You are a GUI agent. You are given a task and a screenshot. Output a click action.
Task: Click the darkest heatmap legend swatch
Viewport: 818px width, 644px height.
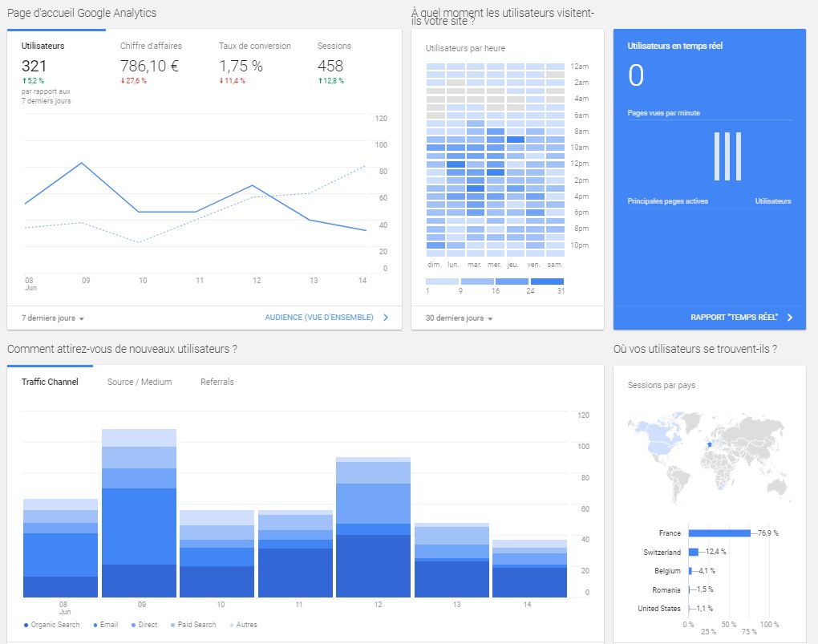pyautogui.click(x=547, y=281)
